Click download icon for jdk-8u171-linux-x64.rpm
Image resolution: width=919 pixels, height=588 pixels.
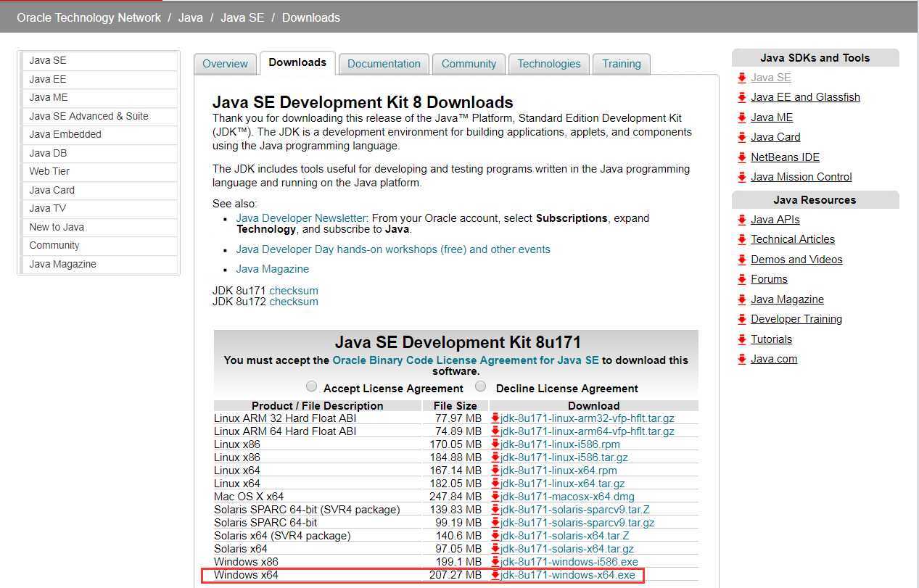pyautogui.click(x=495, y=471)
